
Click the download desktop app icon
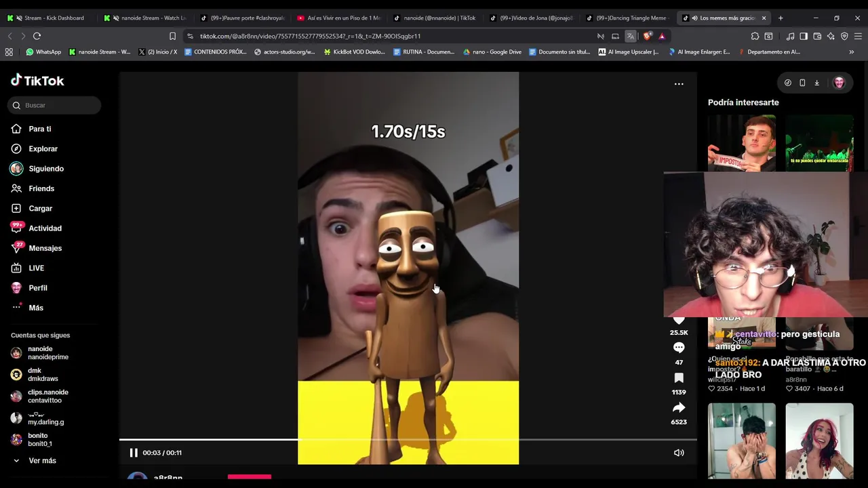click(x=817, y=83)
